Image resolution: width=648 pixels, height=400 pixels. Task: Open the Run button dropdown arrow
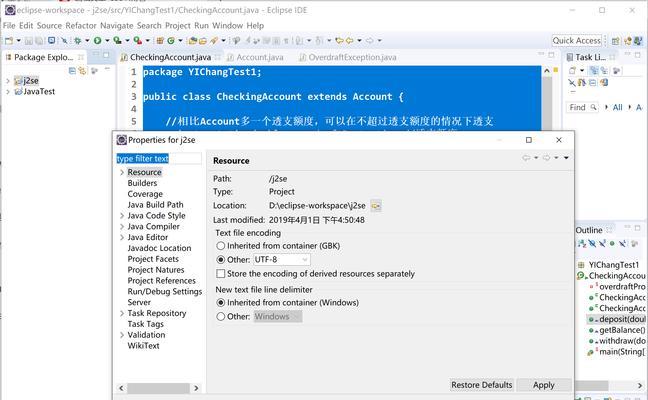[x=107, y=40]
